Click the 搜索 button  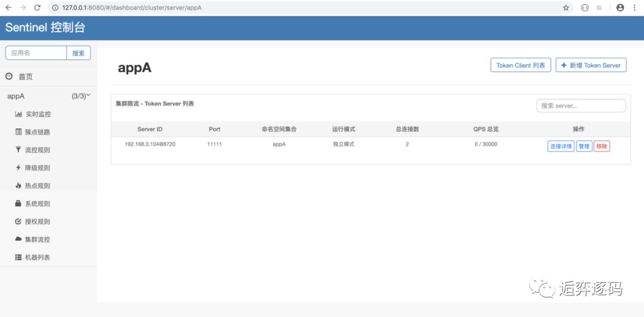click(79, 52)
